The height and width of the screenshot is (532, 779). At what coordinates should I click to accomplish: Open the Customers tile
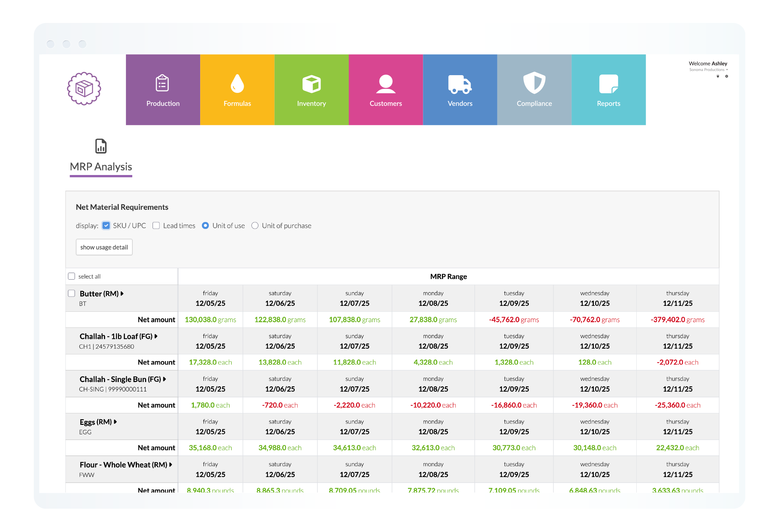click(x=386, y=90)
